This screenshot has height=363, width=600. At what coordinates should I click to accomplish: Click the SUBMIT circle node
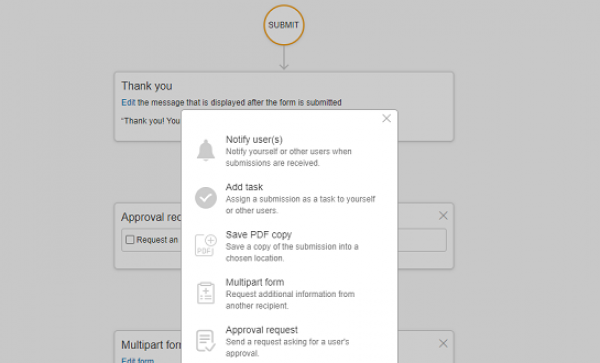pos(284,25)
